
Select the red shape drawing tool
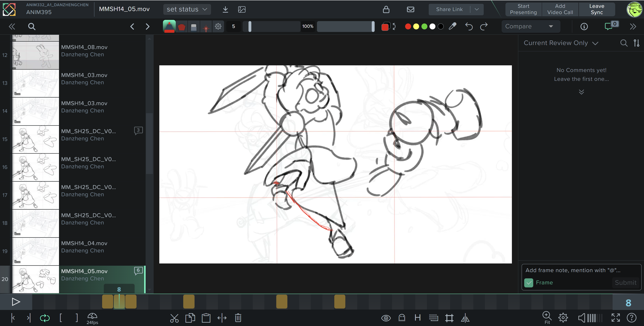click(x=182, y=27)
